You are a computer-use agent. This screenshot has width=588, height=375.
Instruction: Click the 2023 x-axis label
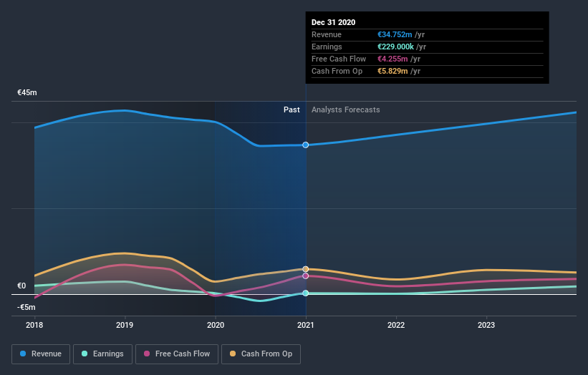tap(486, 325)
